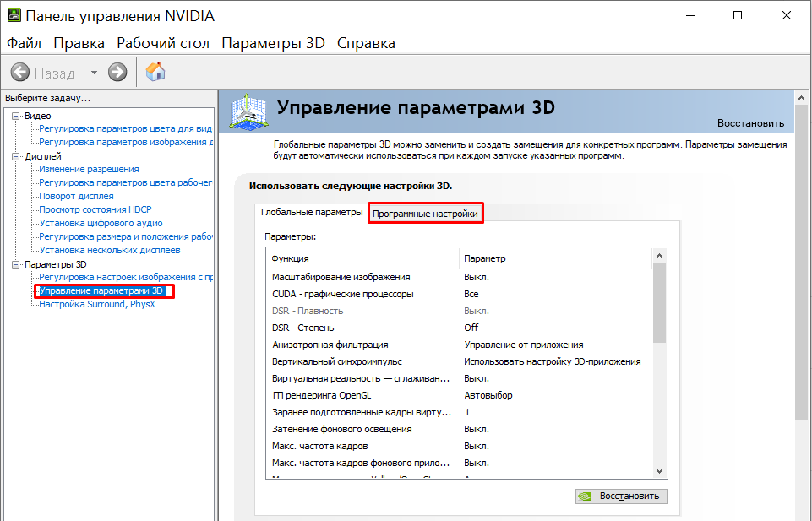
Task: Click the main page scroll-up arrow
Action: 802,98
